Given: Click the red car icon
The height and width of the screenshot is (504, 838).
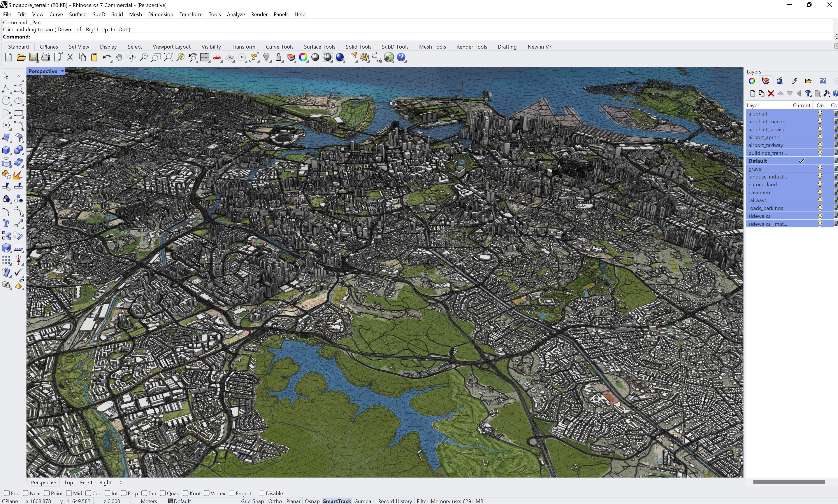Looking at the screenshot, I should point(217,57).
